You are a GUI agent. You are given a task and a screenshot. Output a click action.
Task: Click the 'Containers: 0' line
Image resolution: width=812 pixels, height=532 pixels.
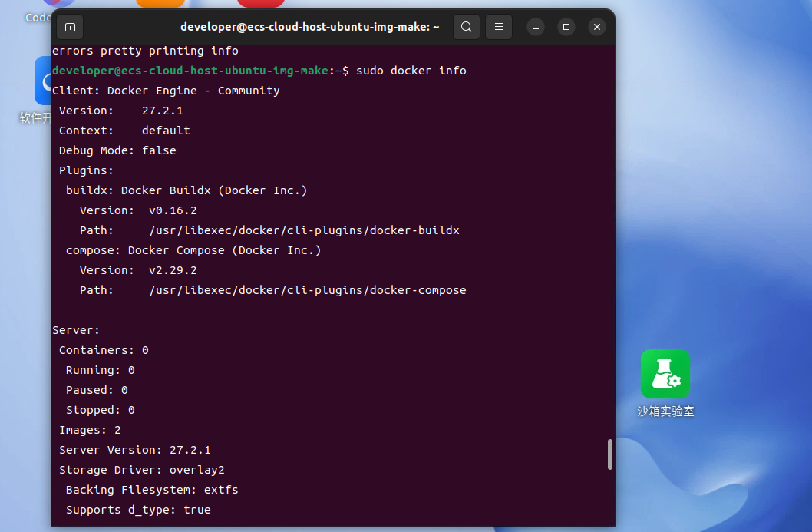[x=104, y=350]
